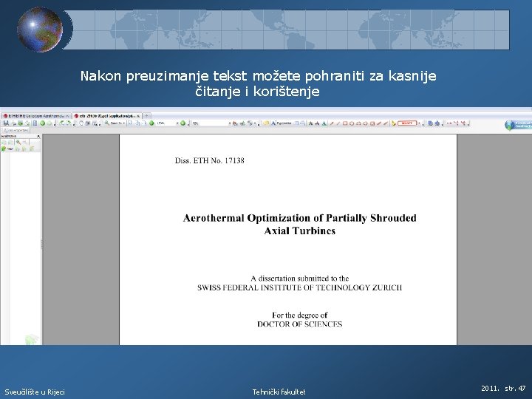Select the Pencil tool
Screen dimensions: 532x399
pyautogui.click(x=378, y=123)
